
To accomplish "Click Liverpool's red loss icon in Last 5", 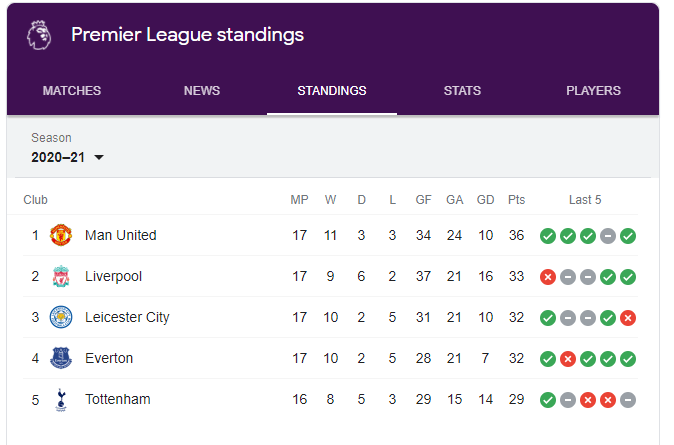I will [547, 277].
